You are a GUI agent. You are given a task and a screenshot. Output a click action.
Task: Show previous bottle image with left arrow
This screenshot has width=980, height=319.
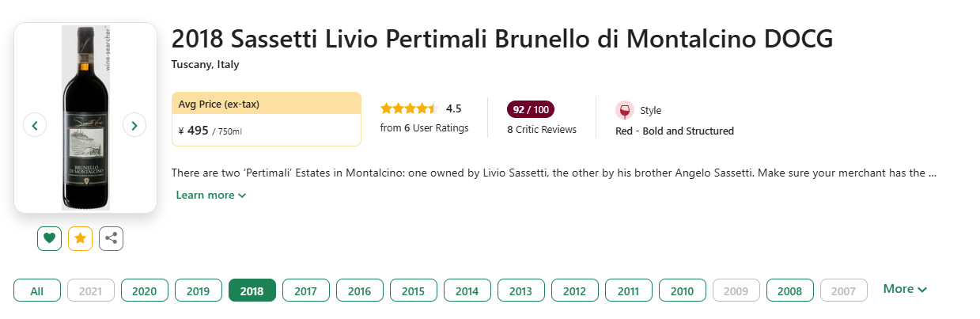point(35,124)
